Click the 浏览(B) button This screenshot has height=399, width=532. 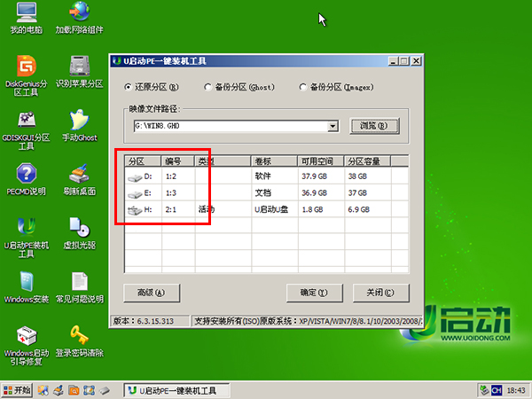(374, 126)
